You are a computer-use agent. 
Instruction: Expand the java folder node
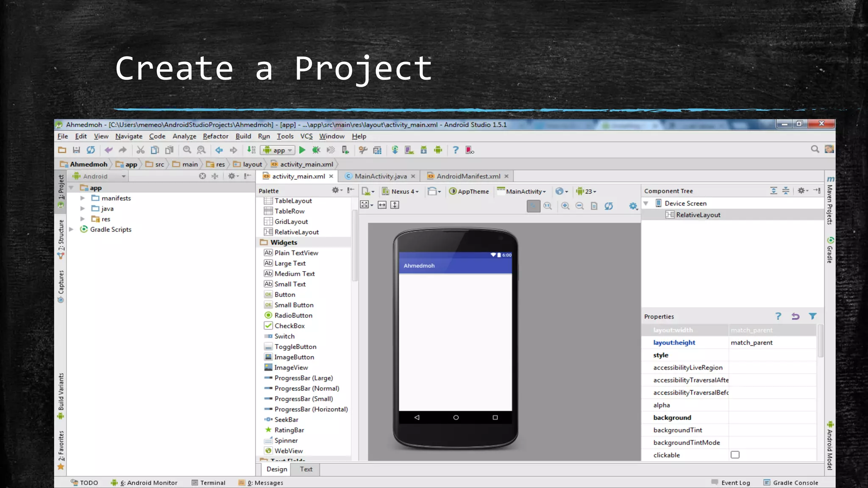[83, 208]
